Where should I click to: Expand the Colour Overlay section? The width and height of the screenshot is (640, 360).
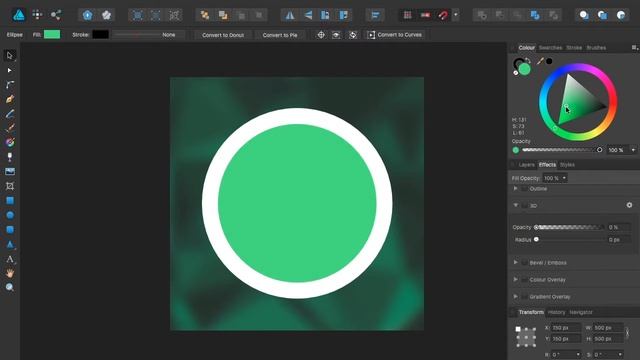click(516, 280)
